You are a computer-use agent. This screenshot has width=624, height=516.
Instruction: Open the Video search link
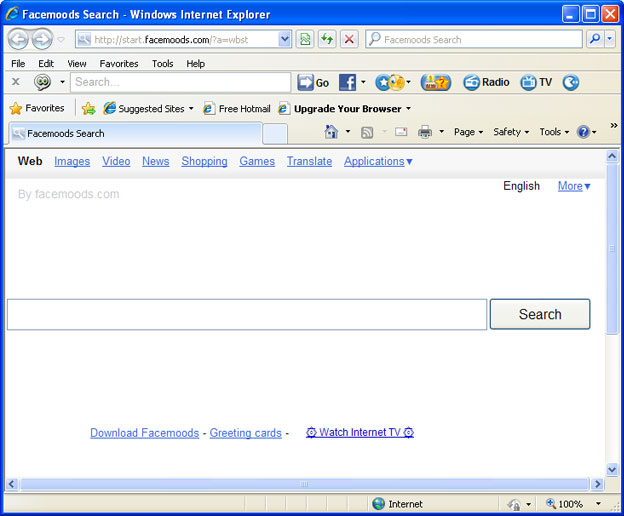(116, 161)
